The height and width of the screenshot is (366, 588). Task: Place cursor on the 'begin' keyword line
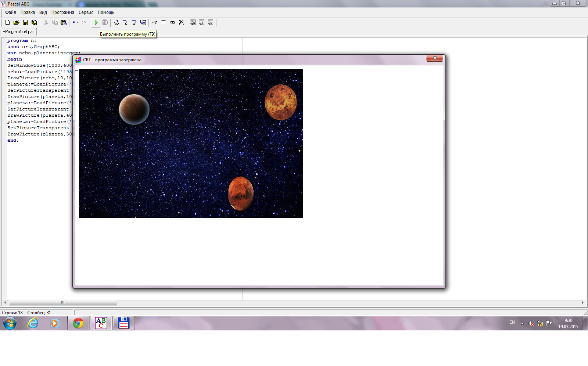coord(15,59)
